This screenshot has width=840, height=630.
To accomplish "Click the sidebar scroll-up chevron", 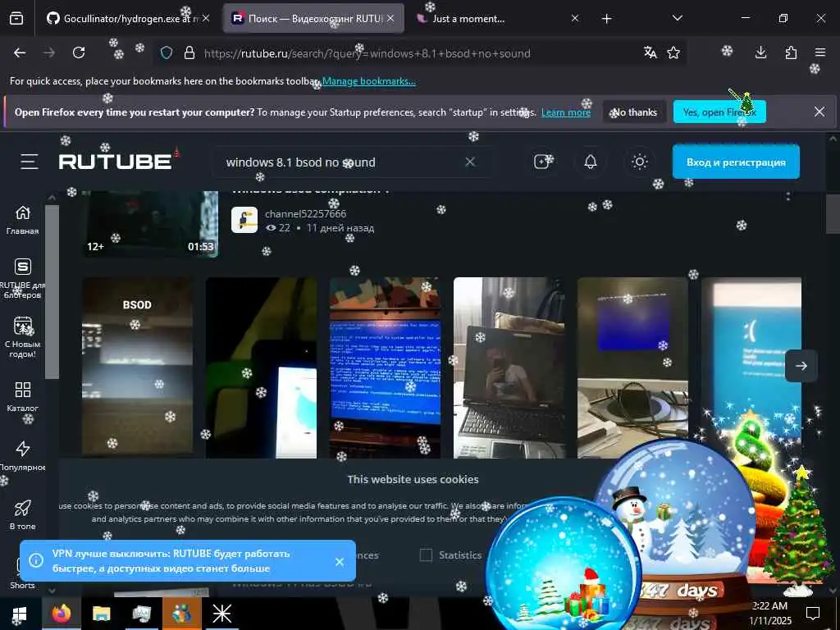I will pyautogui.click(x=52, y=198).
